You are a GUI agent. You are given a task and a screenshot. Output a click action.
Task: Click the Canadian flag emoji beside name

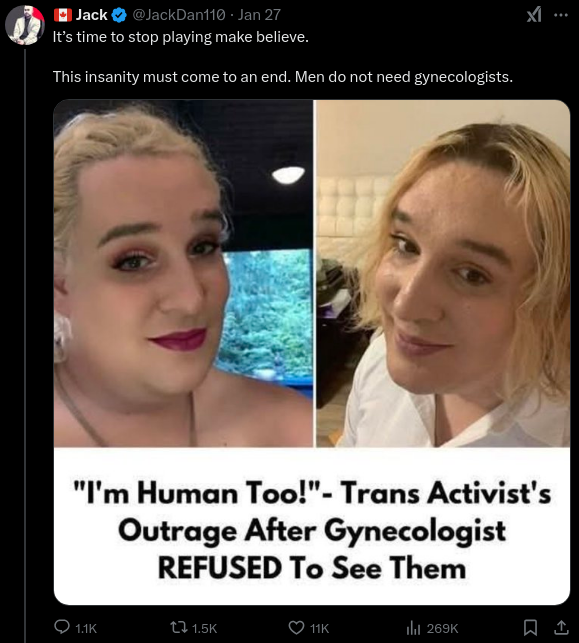(63, 15)
